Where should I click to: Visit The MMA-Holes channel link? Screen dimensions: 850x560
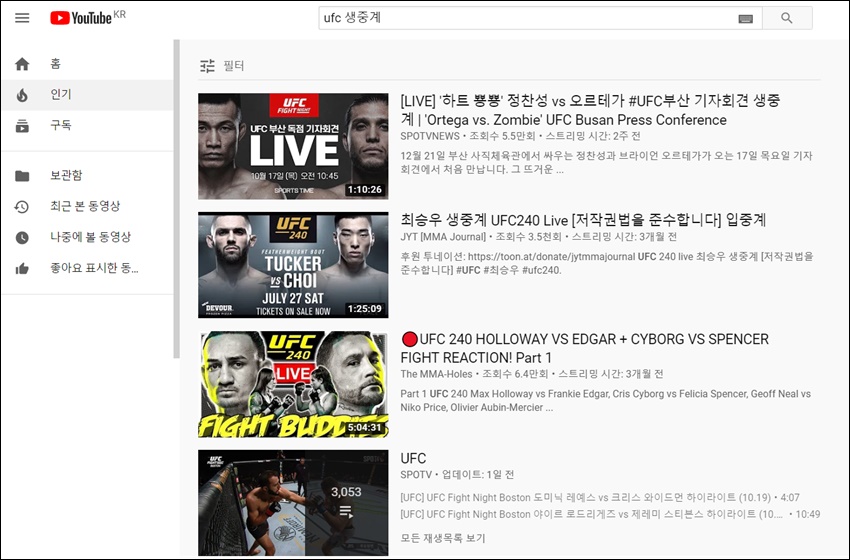pos(436,374)
